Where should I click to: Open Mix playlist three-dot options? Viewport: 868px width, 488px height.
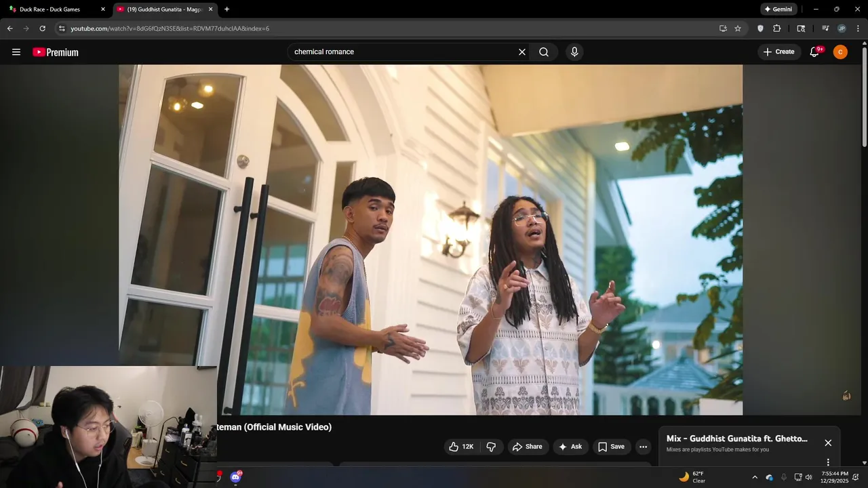pos(828,462)
